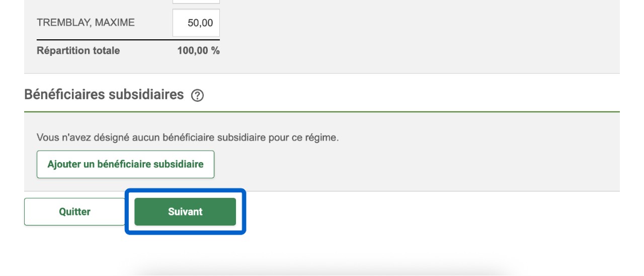Focus the 50,00 field for TREMBLAY, MAXIME
The width and height of the screenshot is (644, 276).
click(196, 23)
